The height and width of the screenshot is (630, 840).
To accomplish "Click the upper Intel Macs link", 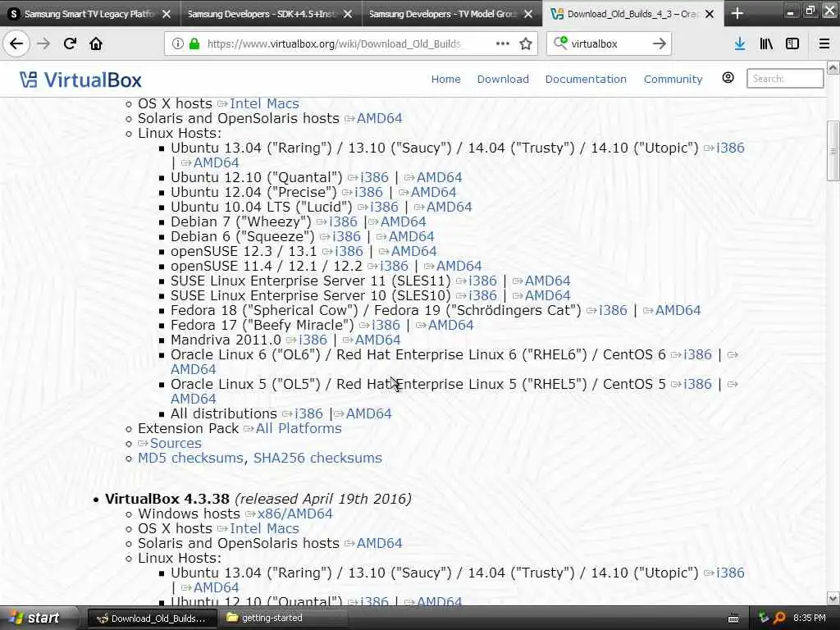I will [264, 103].
